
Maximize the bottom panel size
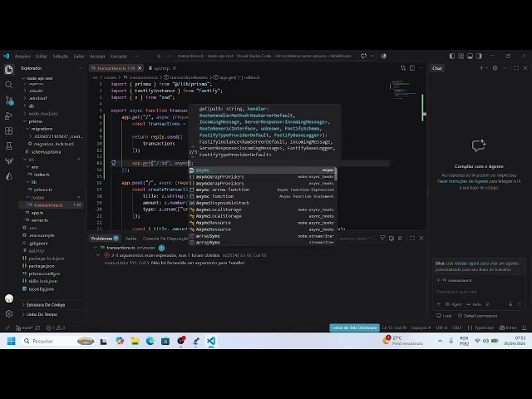tap(412, 239)
